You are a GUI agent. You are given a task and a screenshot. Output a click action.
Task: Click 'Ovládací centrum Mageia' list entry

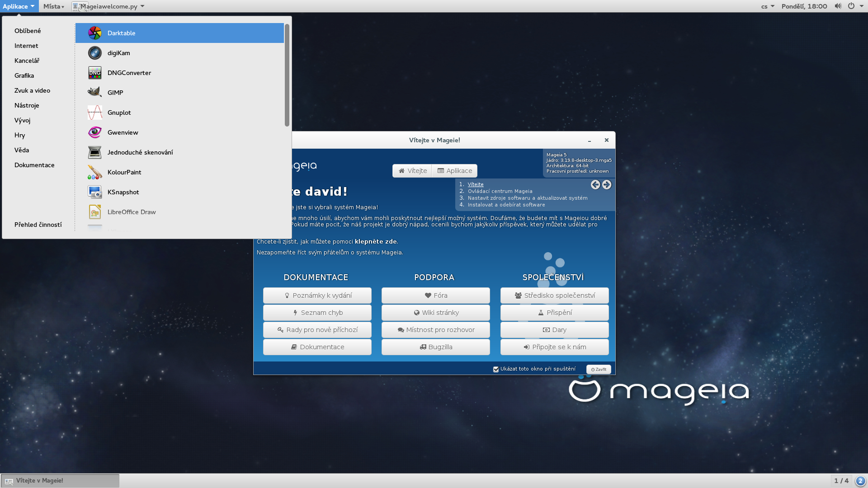pos(500,191)
